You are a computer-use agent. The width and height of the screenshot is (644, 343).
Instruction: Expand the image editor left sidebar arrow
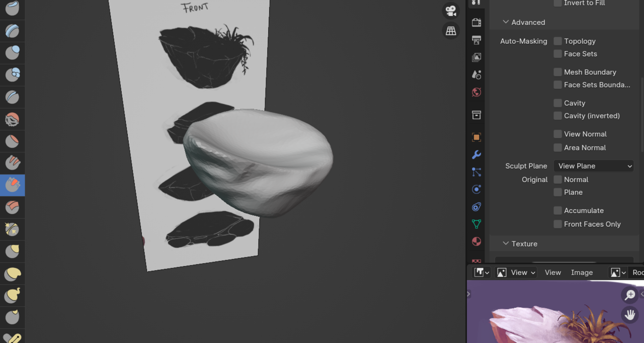tap(468, 294)
